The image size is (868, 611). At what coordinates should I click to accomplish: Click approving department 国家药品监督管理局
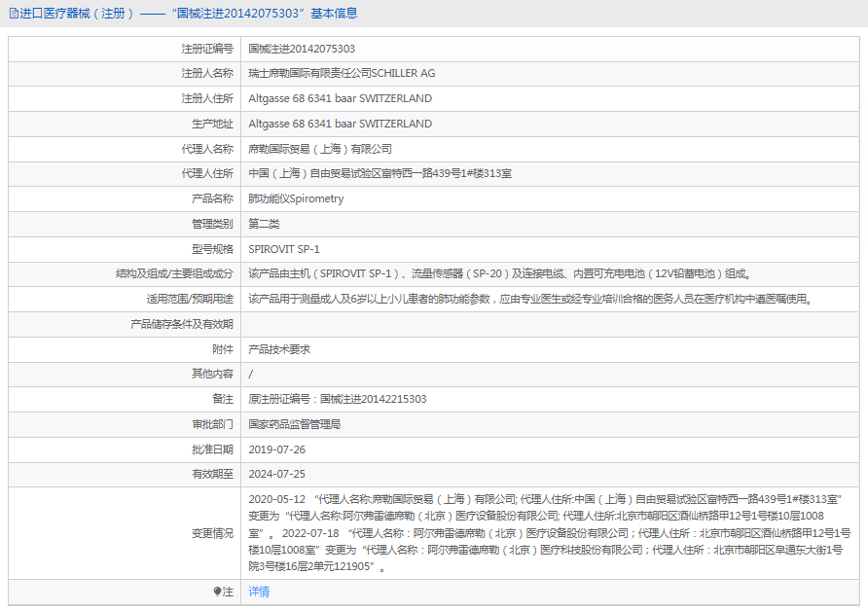[x=294, y=424]
